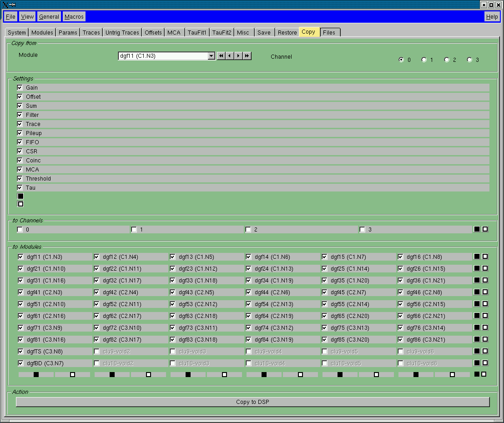Clear all in dgf11 column with white square

[x=73, y=374]
